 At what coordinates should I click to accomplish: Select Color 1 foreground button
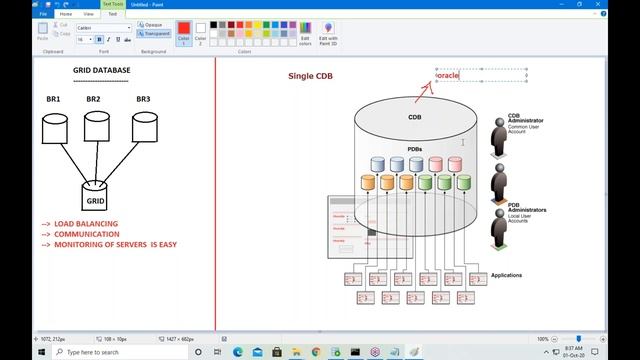tap(184, 33)
